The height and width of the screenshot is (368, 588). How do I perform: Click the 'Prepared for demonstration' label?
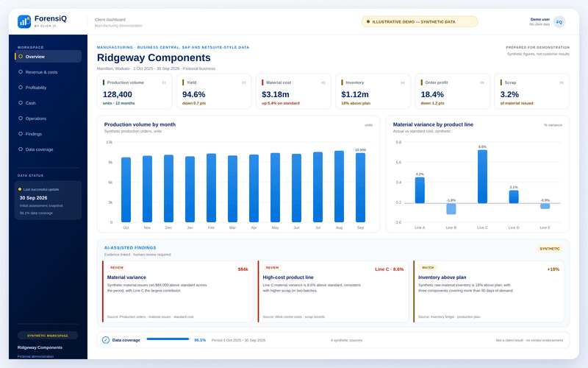pyautogui.click(x=537, y=47)
